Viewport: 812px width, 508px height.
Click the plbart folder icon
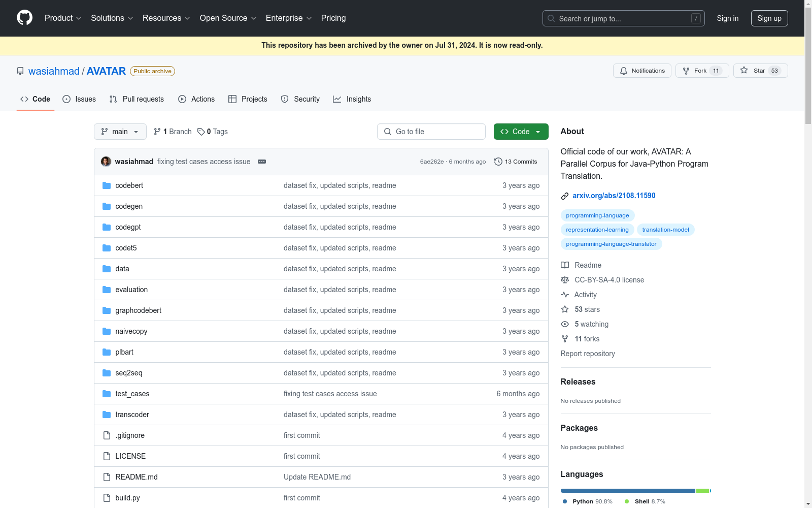[107, 352]
